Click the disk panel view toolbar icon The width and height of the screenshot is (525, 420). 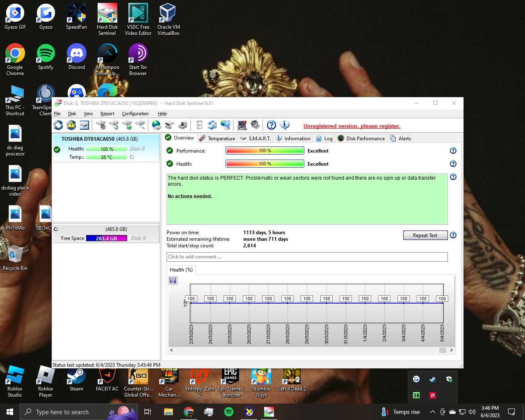(84, 125)
